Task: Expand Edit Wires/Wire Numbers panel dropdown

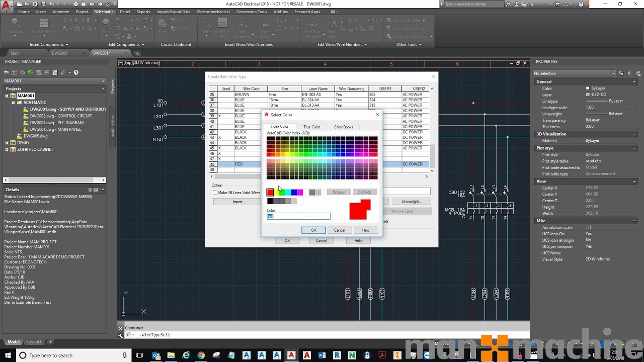Action: click(365, 44)
